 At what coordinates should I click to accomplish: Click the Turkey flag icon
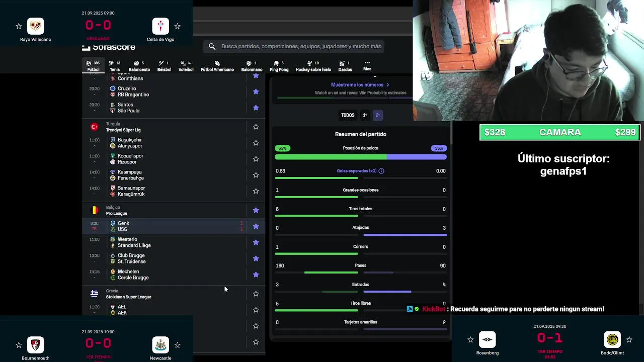(94, 127)
